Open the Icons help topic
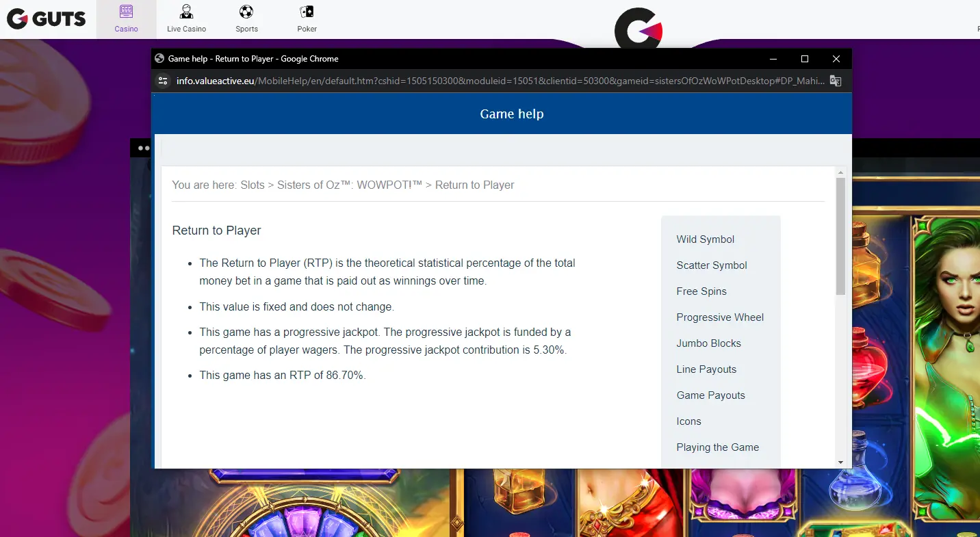 688,421
